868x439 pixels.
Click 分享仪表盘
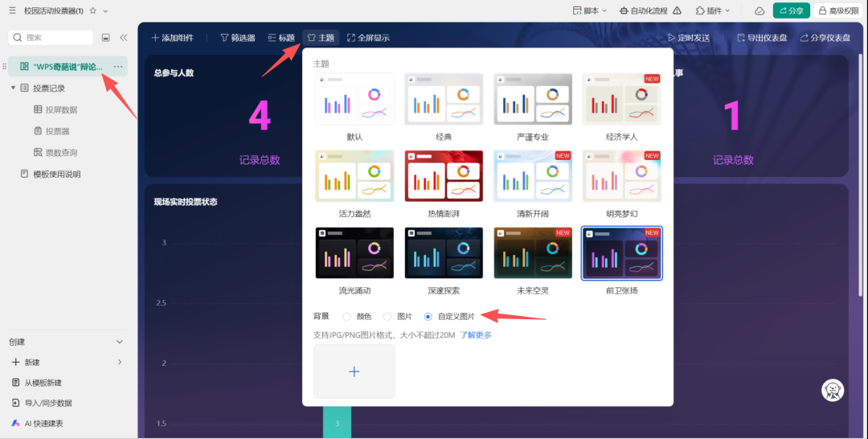pyautogui.click(x=825, y=38)
